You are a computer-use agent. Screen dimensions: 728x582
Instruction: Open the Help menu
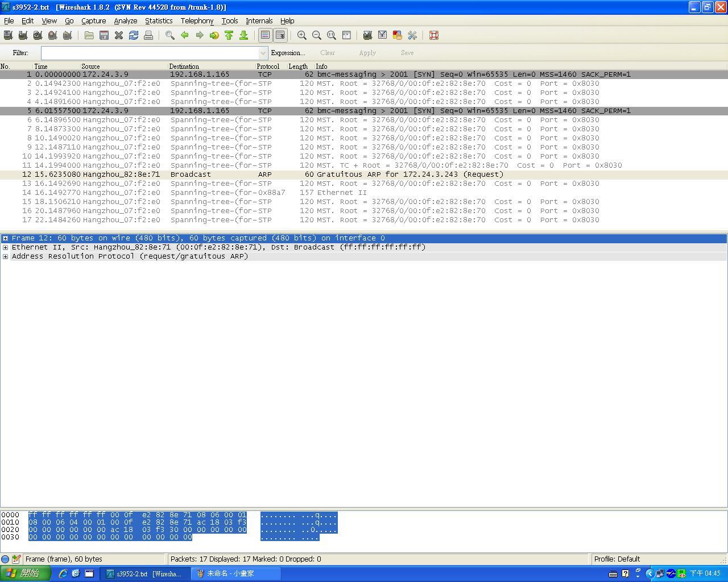pos(287,20)
